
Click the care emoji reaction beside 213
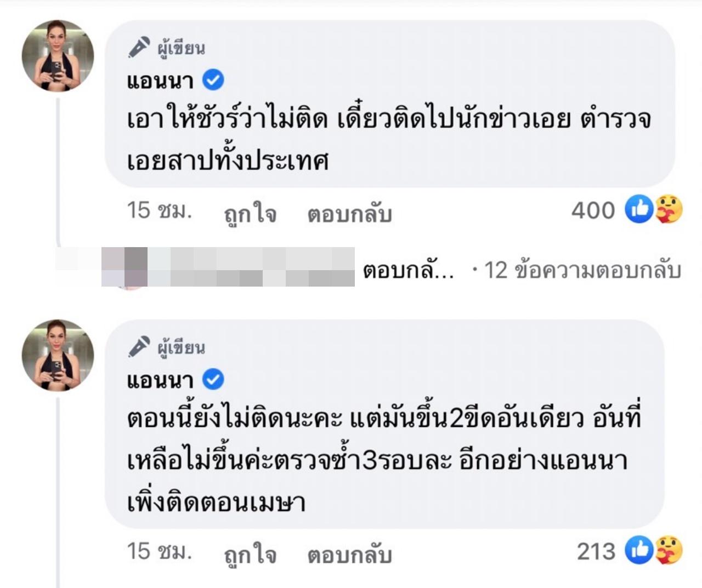(668, 551)
